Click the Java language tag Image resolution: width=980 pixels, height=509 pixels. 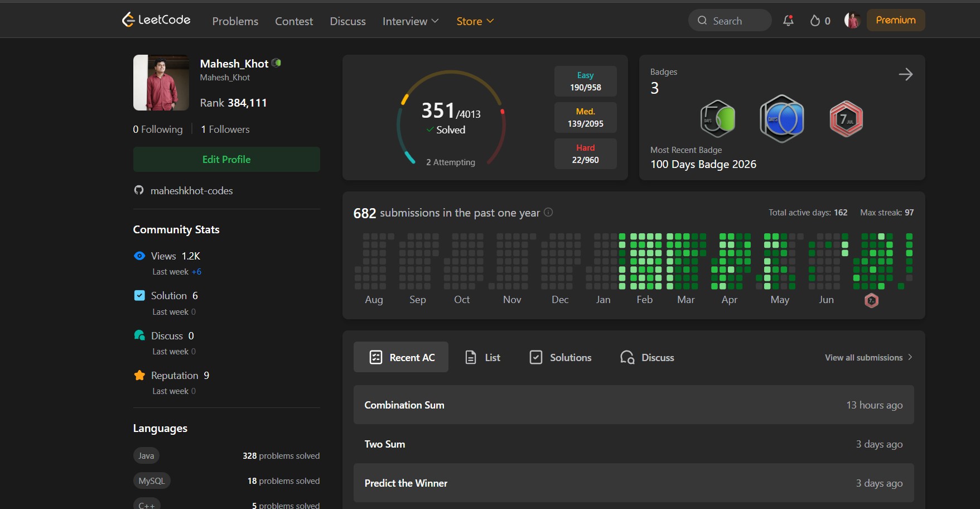coord(146,455)
